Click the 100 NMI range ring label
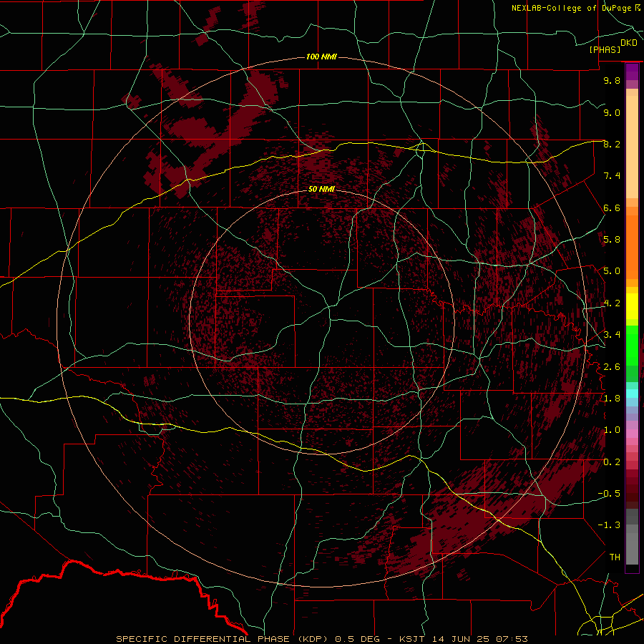 click(321, 57)
